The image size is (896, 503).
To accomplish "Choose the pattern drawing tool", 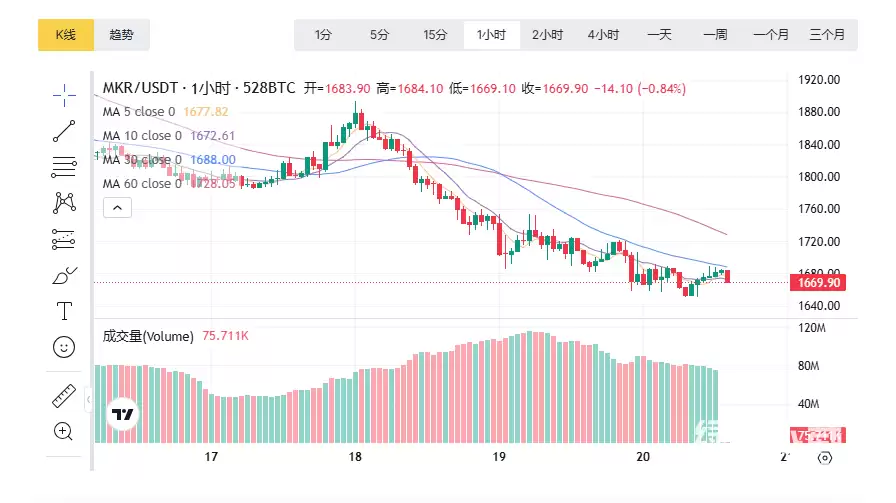I will [x=64, y=202].
